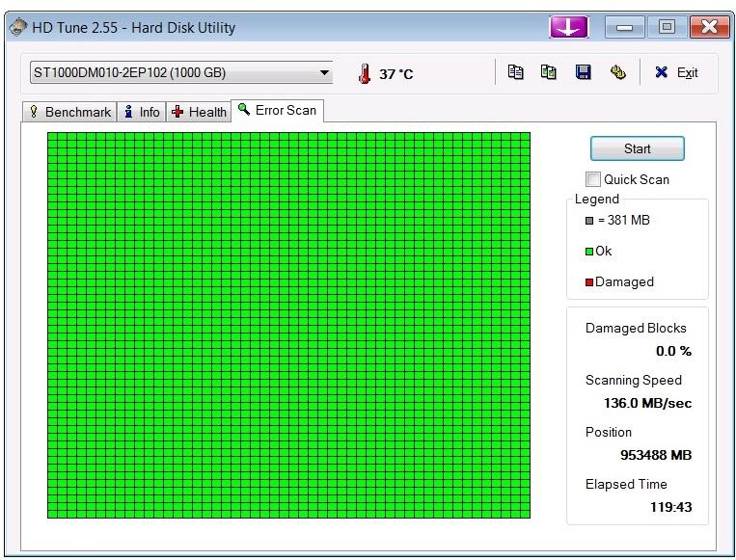The height and width of the screenshot is (560, 736).
Task: Click the blue X Exit icon
Action: [661, 72]
